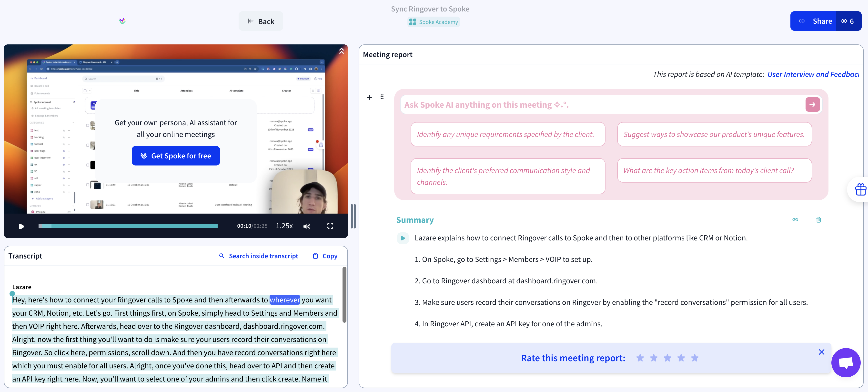Screen dimensions: 868x392
Task: Toggle play on the meeting recording
Action: click(21, 227)
